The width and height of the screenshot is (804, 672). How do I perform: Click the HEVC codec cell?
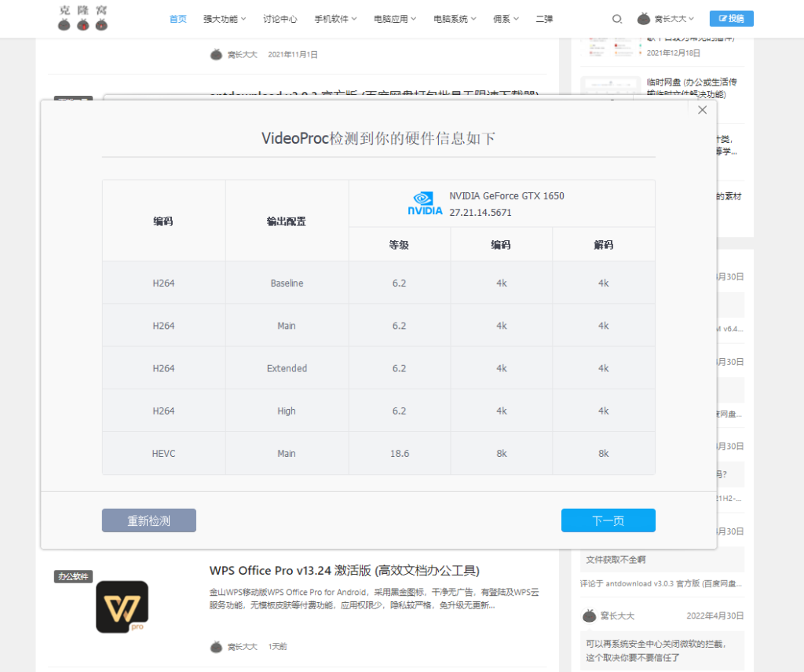163,453
